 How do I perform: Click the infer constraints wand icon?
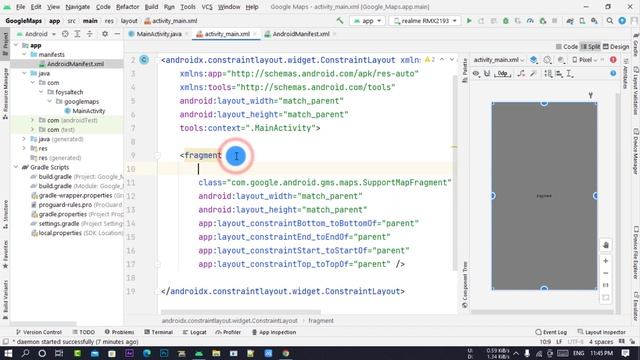click(533, 73)
